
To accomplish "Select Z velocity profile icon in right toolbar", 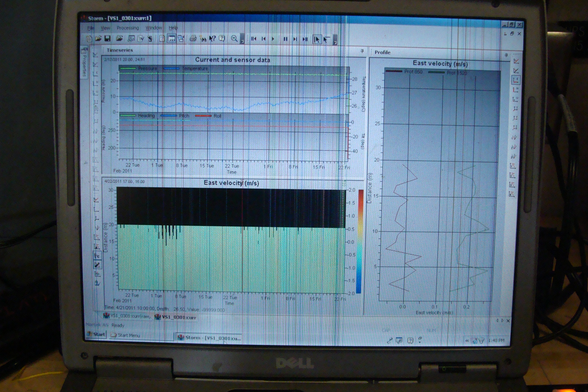I will 514,128.
